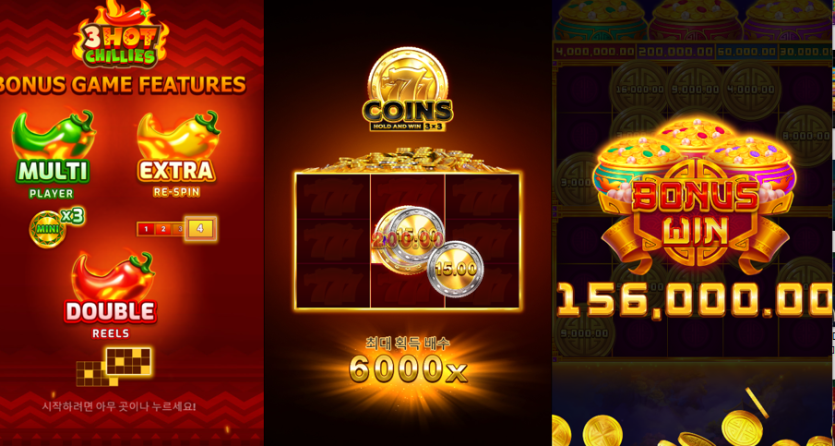The height and width of the screenshot is (446, 835).
Task: Click the 200,000.00 jackpot value
Action: point(675,52)
